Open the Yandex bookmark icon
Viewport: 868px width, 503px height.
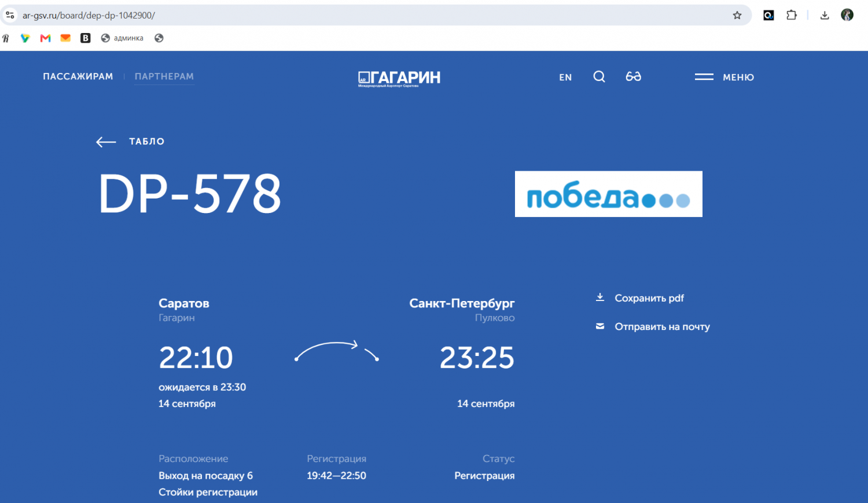point(6,38)
